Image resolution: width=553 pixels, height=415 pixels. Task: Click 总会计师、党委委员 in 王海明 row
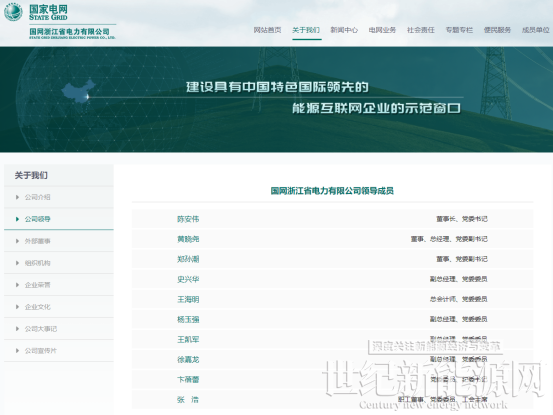[458, 299]
